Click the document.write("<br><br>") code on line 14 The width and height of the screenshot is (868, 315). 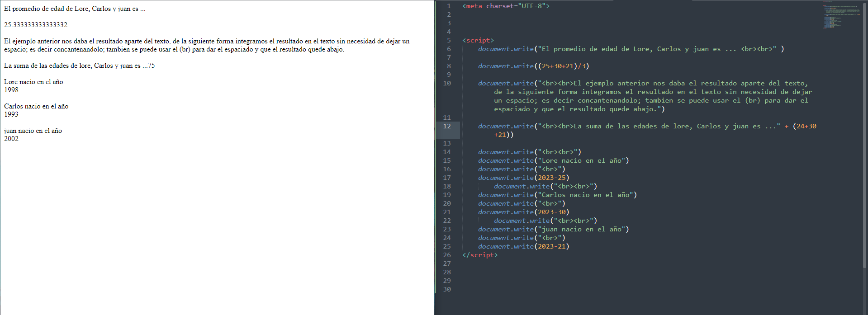(530, 152)
